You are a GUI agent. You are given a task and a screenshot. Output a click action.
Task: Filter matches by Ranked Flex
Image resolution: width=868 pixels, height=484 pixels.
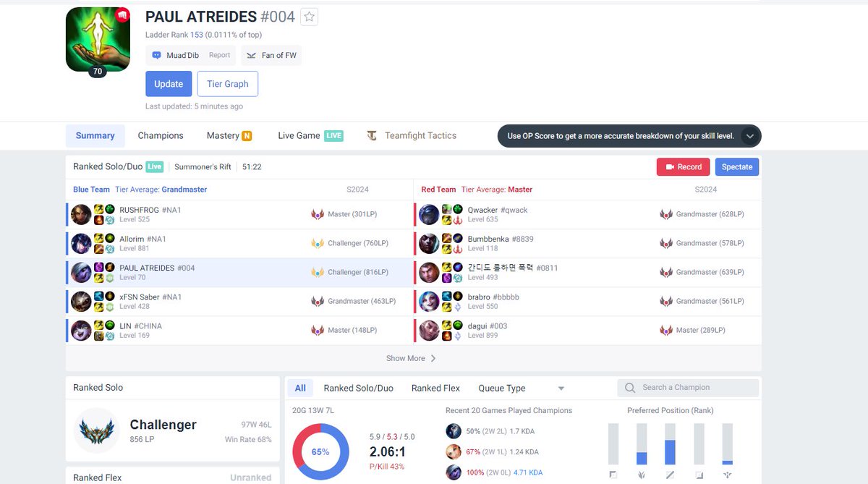tap(436, 388)
